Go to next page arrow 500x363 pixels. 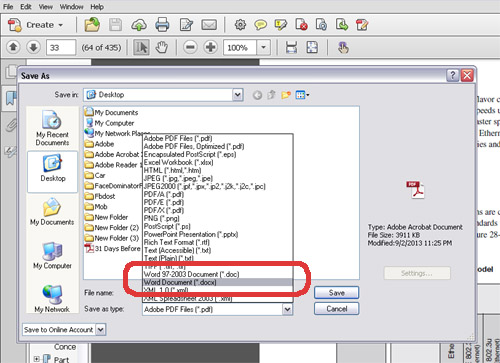33,47
